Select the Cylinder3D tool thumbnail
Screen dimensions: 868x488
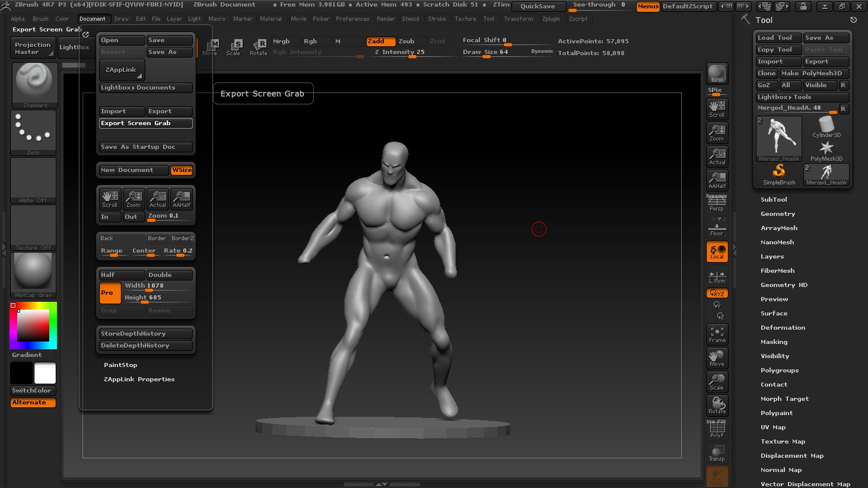coord(826,127)
